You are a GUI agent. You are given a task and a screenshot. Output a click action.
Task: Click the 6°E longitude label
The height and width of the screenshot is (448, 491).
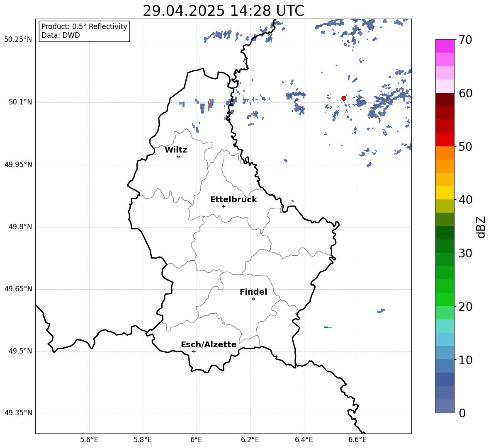tap(196, 440)
